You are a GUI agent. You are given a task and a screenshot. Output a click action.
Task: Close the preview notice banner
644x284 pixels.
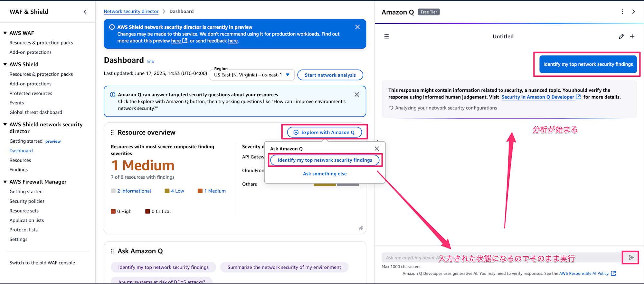[x=357, y=27]
